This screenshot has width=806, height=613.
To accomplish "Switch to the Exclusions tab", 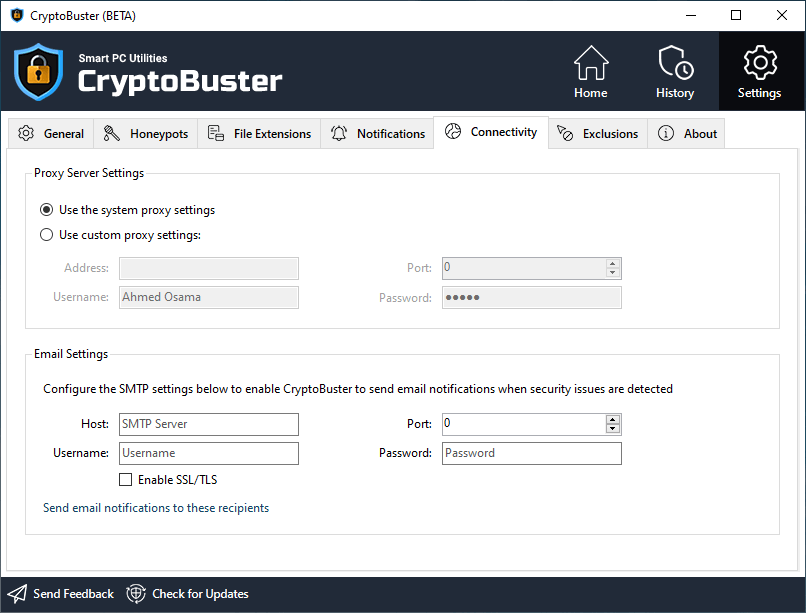I will click(x=598, y=134).
